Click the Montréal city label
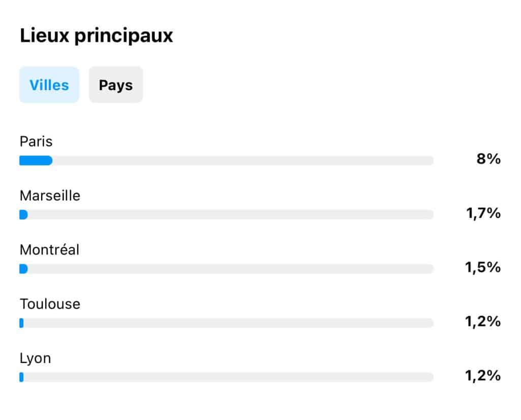The image size is (521, 420). coord(49,250)
